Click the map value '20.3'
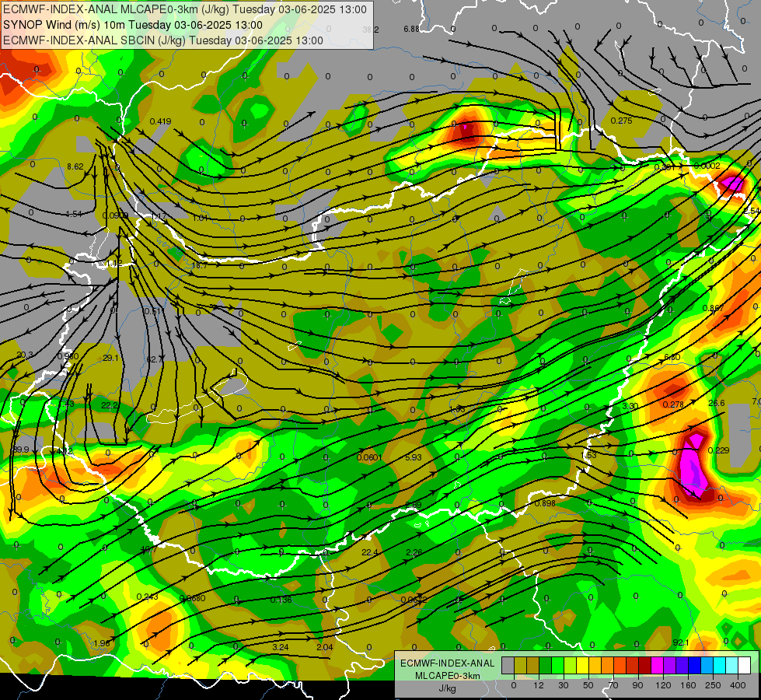This screenshot has height=700, width=761. pyautogui.click(x=25, y=355)
